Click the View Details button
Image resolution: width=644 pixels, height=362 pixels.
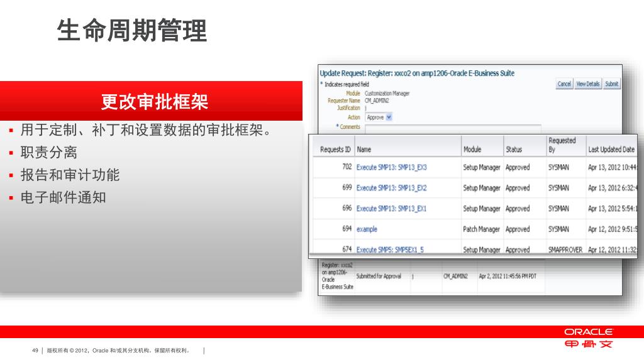coord(588,84)
